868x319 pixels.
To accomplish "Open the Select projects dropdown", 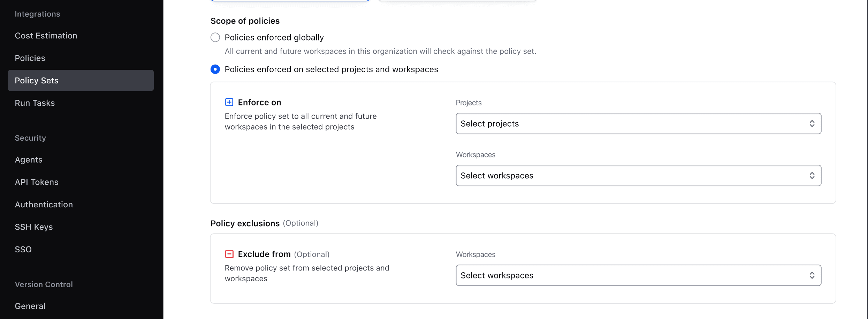I will [x=638, y=123].
